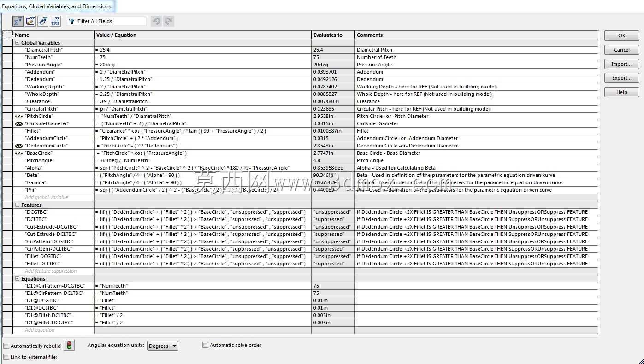The height and width of the screenshot is (364, 644).
Task: Click equation "= 360deg / "NumTeeth""
Action: (122, 160)
